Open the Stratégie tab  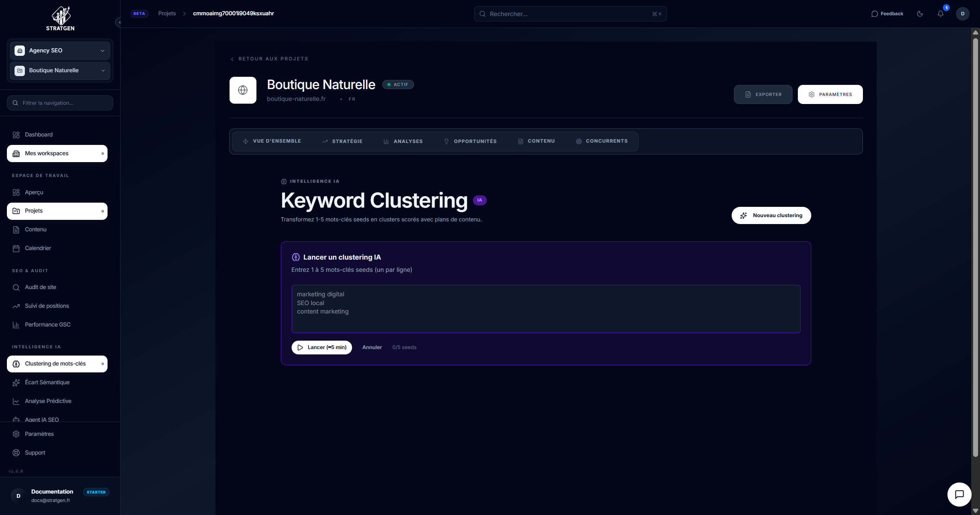point(342,141)
